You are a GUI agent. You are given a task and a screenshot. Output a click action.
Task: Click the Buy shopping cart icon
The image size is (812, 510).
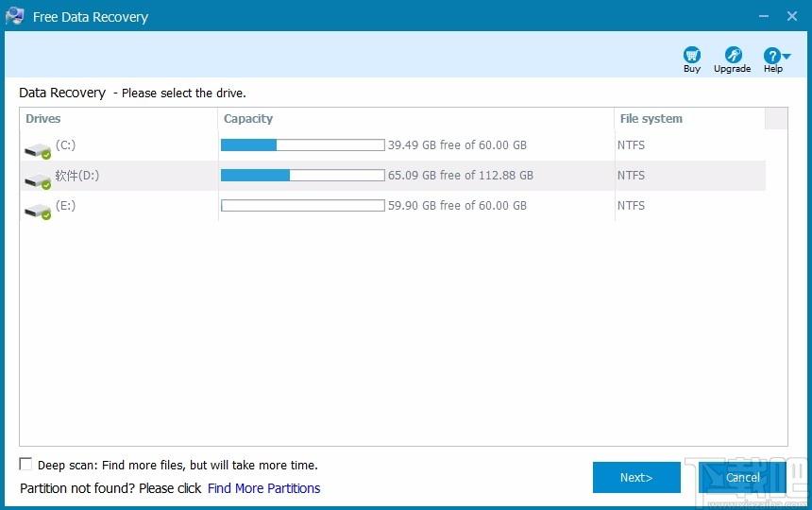(x=692, y=55)
